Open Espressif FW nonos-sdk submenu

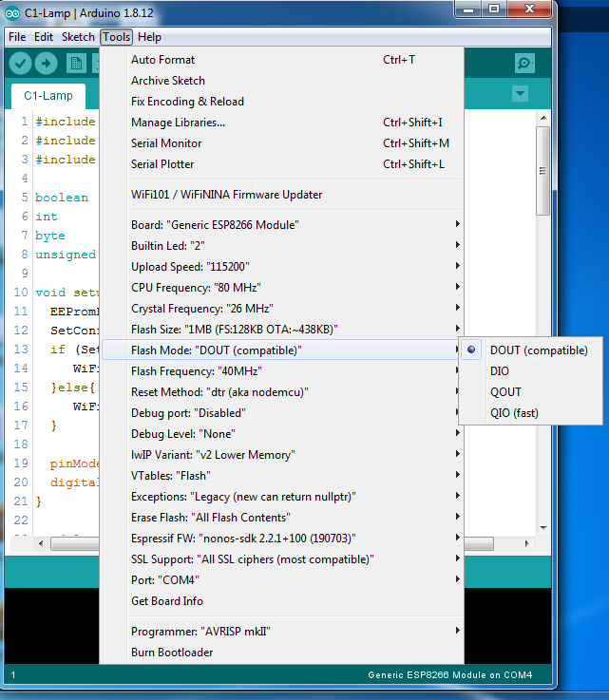click(282, 539)
